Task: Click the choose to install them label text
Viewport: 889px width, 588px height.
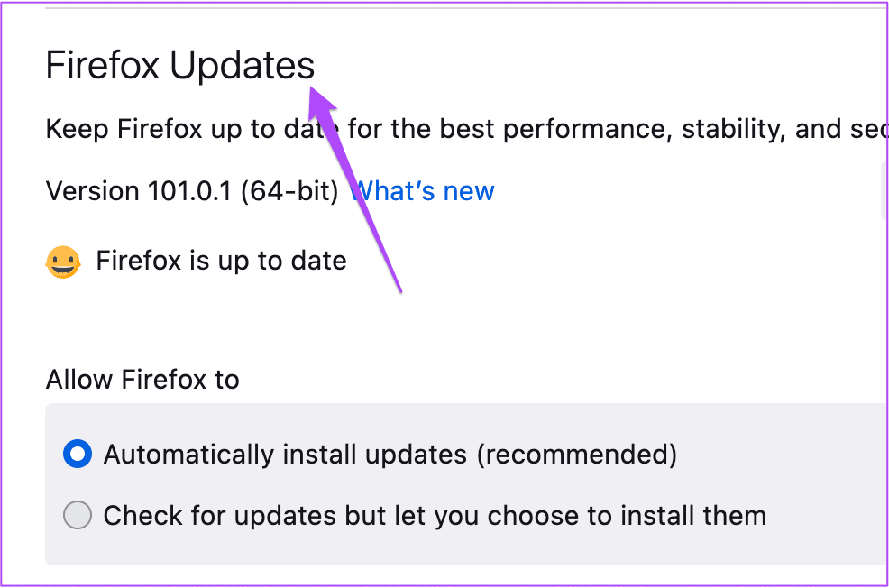Action: [x=627, y=516]
